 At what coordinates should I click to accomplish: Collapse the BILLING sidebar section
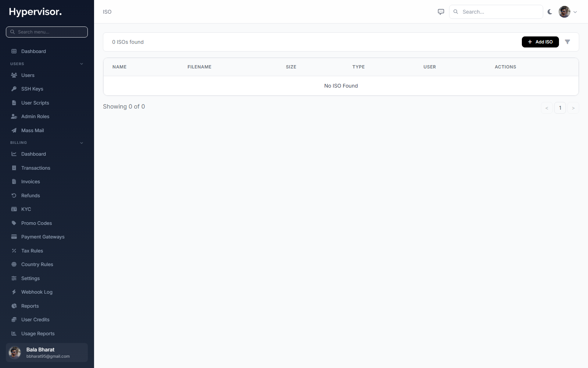click(x=82, y=143)
